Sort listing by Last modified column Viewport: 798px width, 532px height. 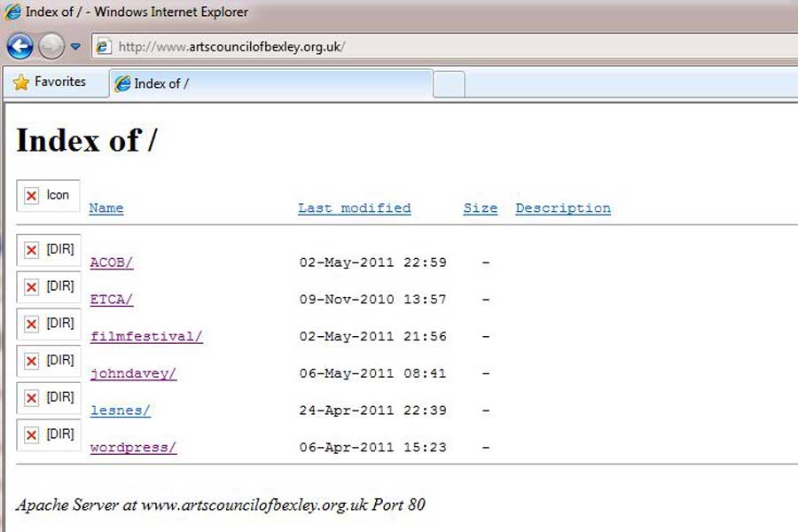pos(354,208)
